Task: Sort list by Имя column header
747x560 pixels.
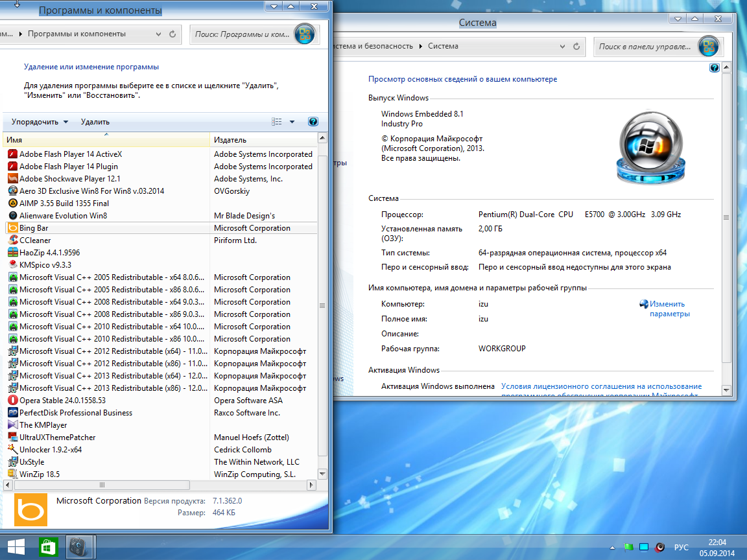Action: pos(106,140)
